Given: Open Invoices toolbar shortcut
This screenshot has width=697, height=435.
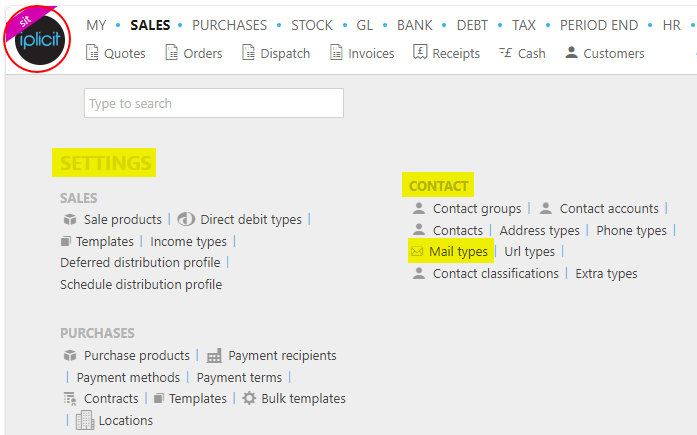Looking at the screenshot, I should [362, 53].
